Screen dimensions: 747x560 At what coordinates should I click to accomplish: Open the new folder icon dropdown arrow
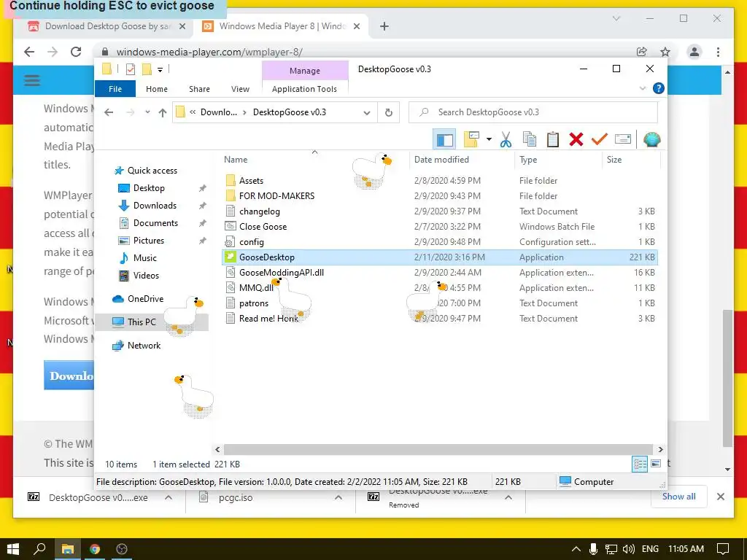(x=489, y=139)
